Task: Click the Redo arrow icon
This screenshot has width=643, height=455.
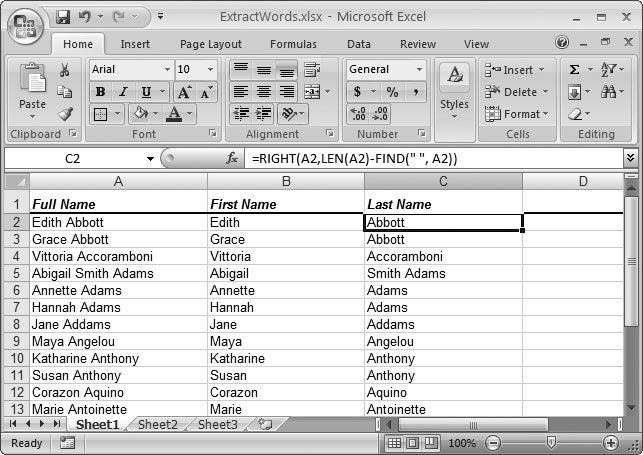Action: [119, 17]
